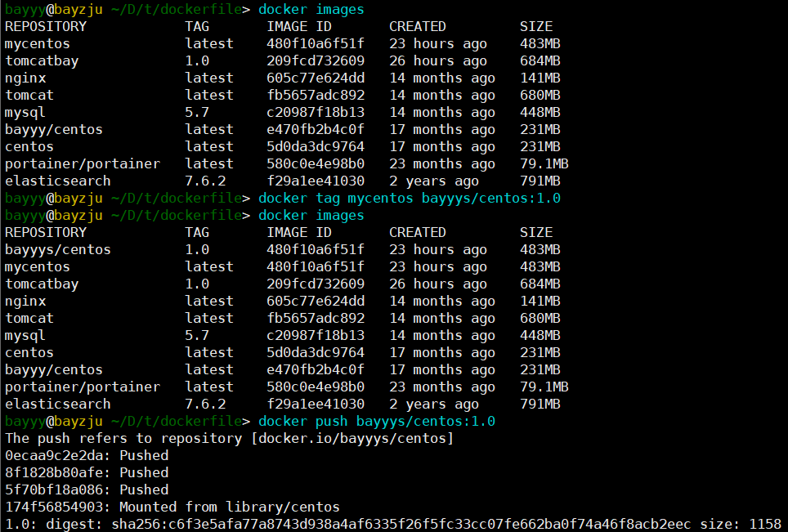Click 483MB size in the bayyys/centos row
788x532 pixels.
pyautogui.click(x=540, y=250)
